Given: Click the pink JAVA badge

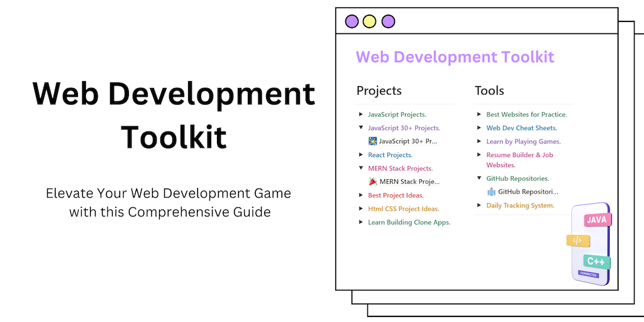Looking at the screenshot, I should (597, 219).
